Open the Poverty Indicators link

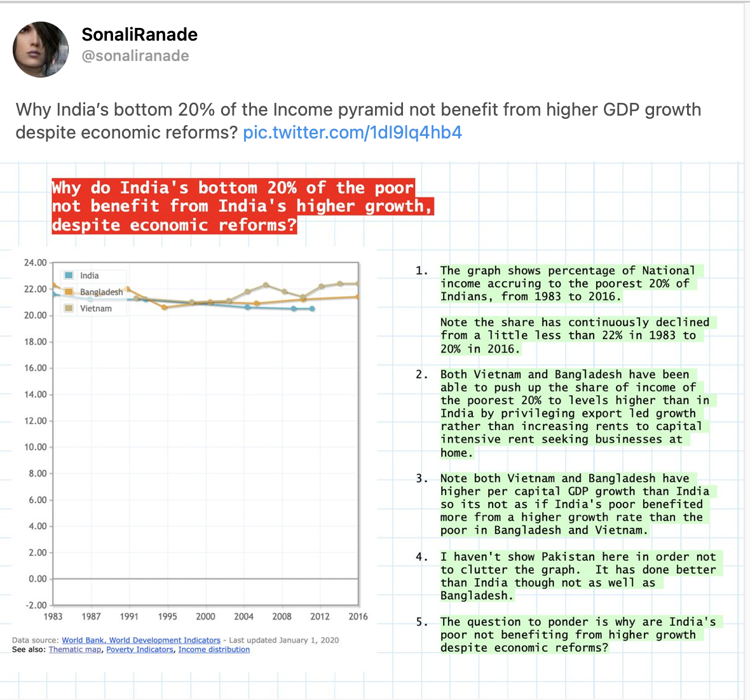coord(139,649)
